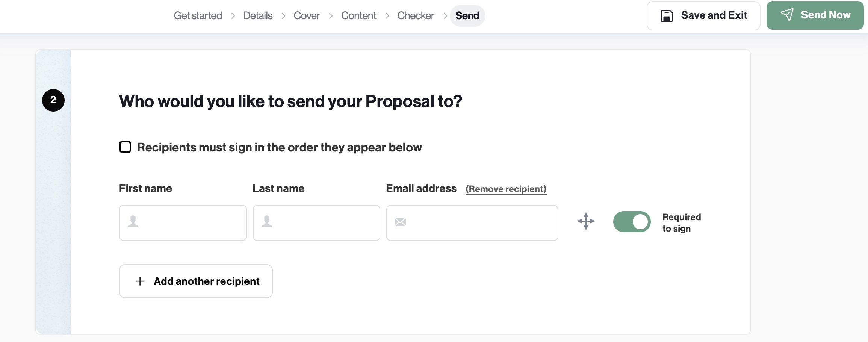Viewport: 868px width, 342px height.
Task: Enable recipients must sign in order
Action: click(x=125, y=147)
